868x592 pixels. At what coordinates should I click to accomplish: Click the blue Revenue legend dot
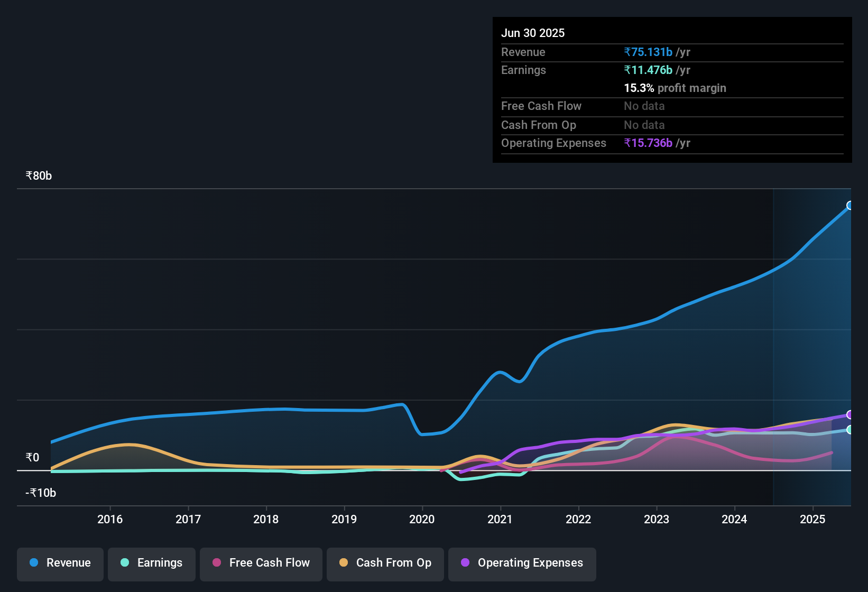coord(33,563)
